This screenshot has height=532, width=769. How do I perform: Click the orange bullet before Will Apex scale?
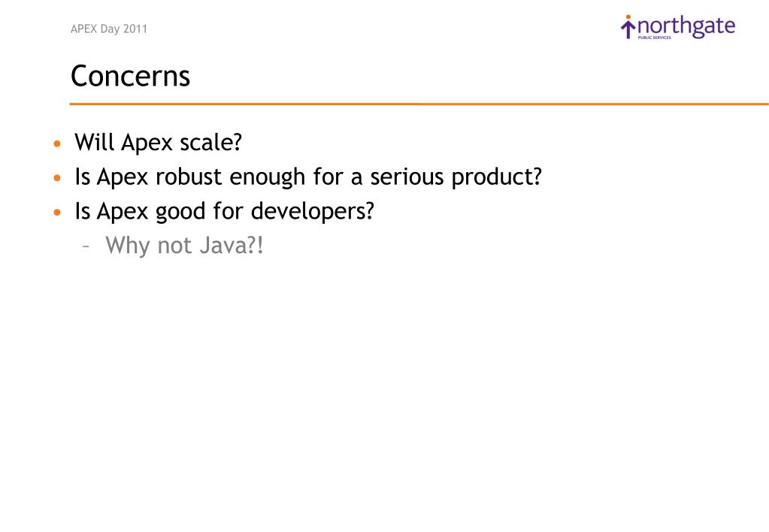tap(57, 144)
